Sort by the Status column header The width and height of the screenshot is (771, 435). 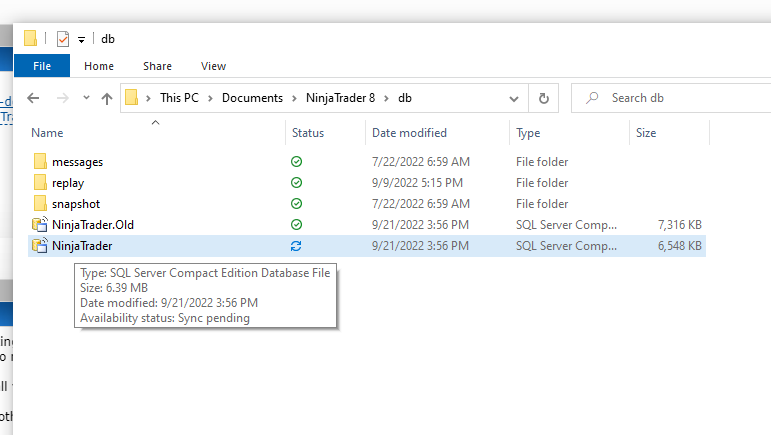(x=308, y=133)
